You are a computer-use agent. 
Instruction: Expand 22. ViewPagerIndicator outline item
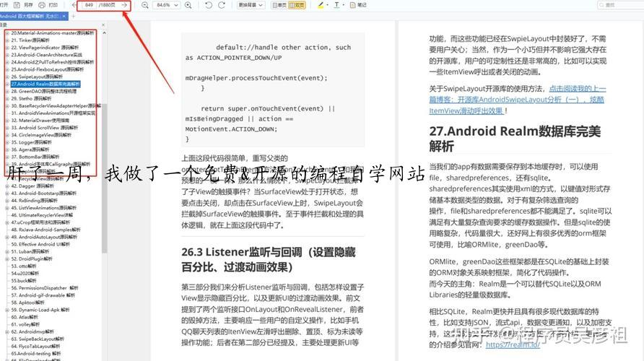point(7,48)
